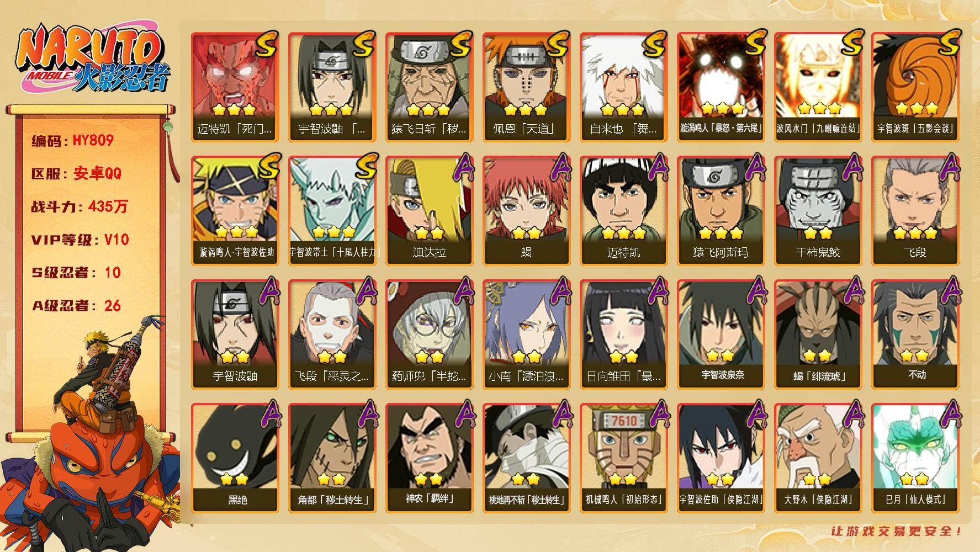
Task: Click the 小南「漂泊浪...」 name label
Action: pos(526,376)
